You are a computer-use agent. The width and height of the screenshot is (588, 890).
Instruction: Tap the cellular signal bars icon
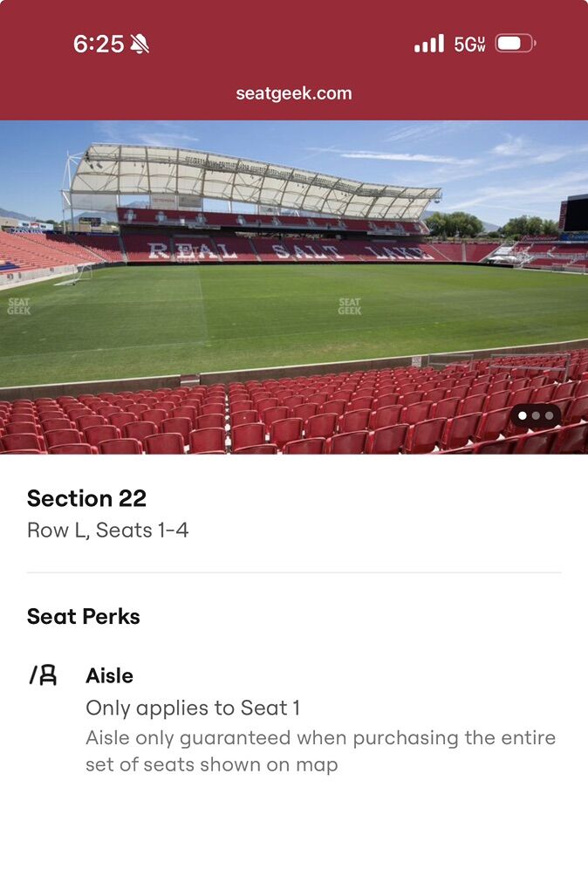(x=428, y=44)
